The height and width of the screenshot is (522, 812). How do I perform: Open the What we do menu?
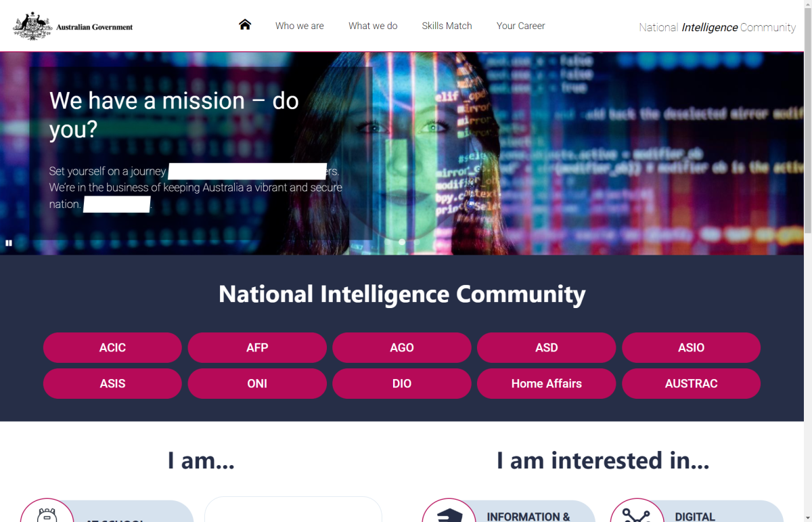point(373,26)
